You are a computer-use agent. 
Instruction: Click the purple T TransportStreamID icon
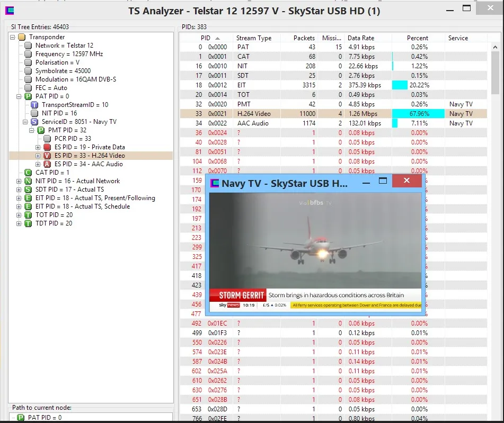pos(34,105)
